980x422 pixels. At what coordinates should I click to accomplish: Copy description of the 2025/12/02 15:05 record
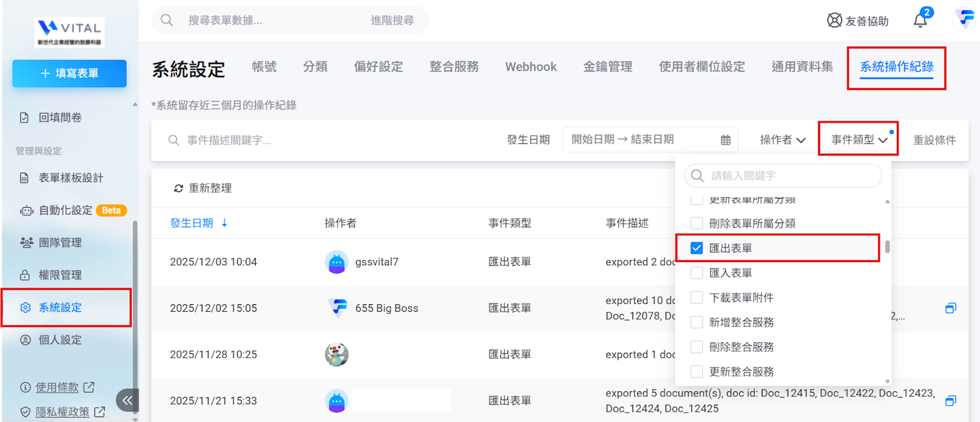click(951, 308)
